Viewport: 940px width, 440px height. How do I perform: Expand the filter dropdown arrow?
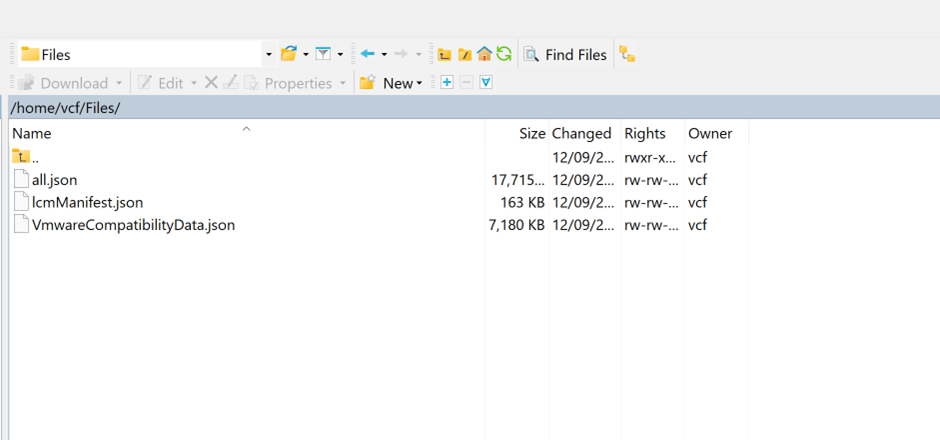(x=340, y=55)
